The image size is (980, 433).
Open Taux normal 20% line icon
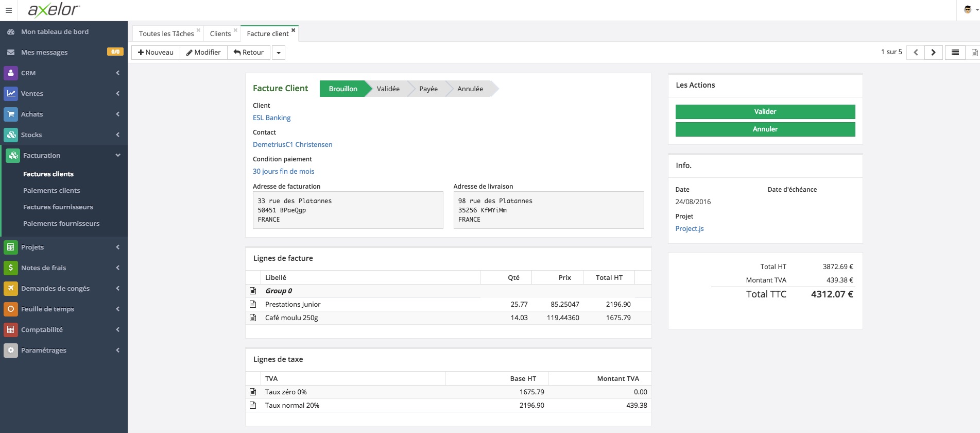point(253,405)
